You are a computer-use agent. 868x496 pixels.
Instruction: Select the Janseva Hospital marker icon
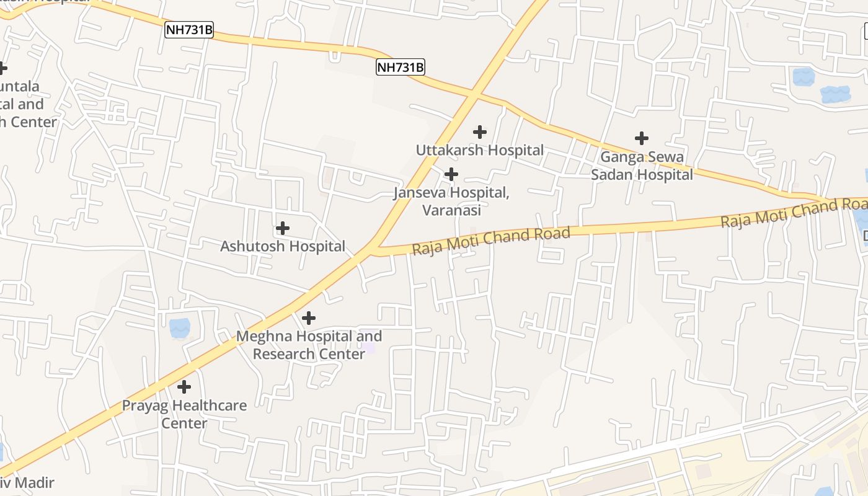click(x=451, y=175)
